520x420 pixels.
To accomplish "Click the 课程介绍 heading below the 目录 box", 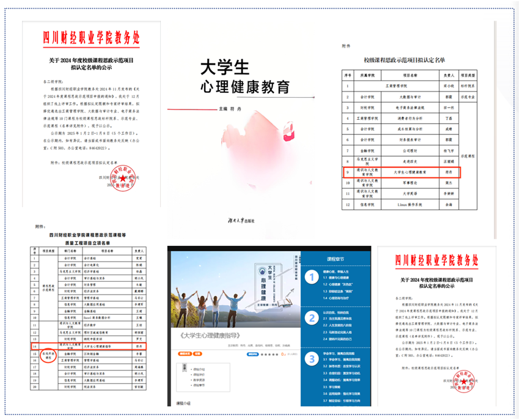I will (183, 403).
